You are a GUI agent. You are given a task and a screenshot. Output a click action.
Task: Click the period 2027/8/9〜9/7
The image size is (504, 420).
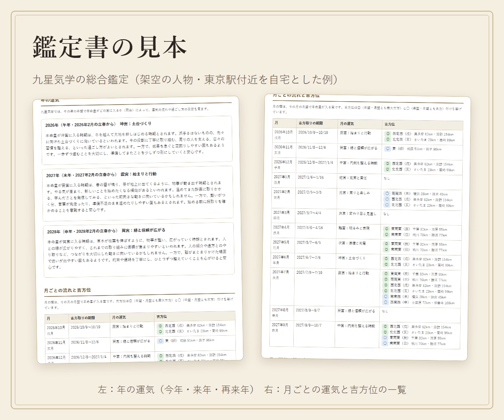point(308,310)
